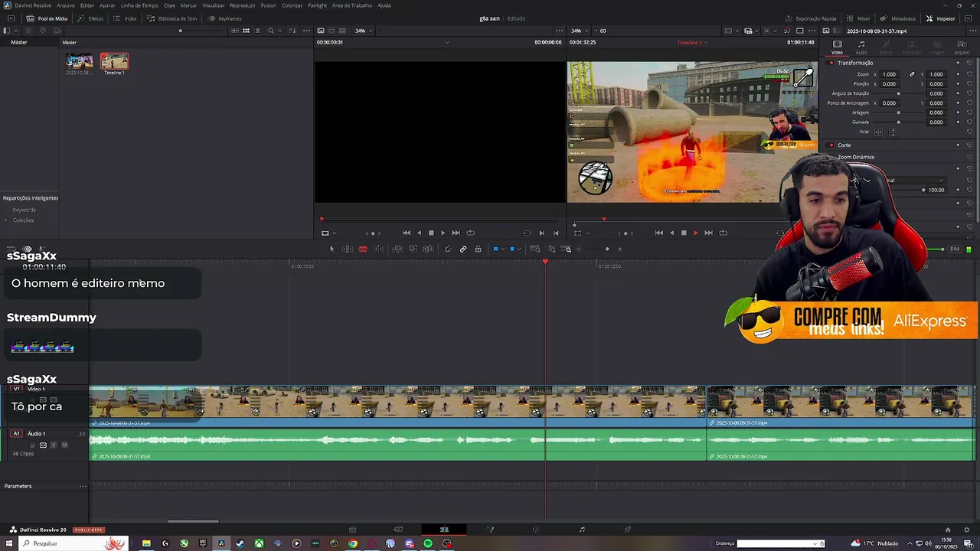Switch media pool to list view

[257, 31]
